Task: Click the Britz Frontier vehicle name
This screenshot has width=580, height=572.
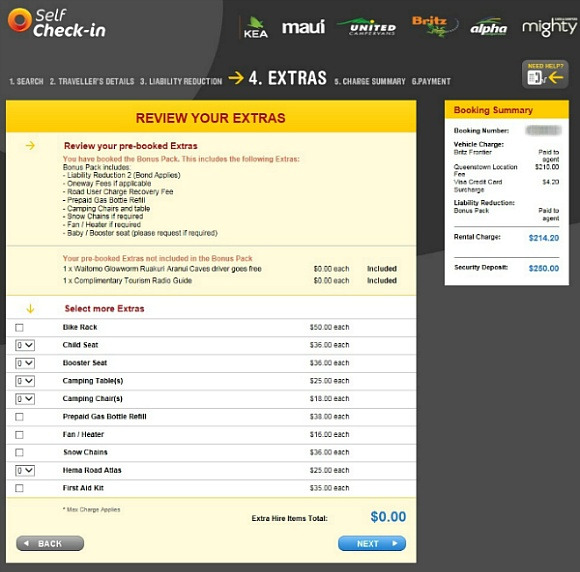Action: (x=473, y=152)
